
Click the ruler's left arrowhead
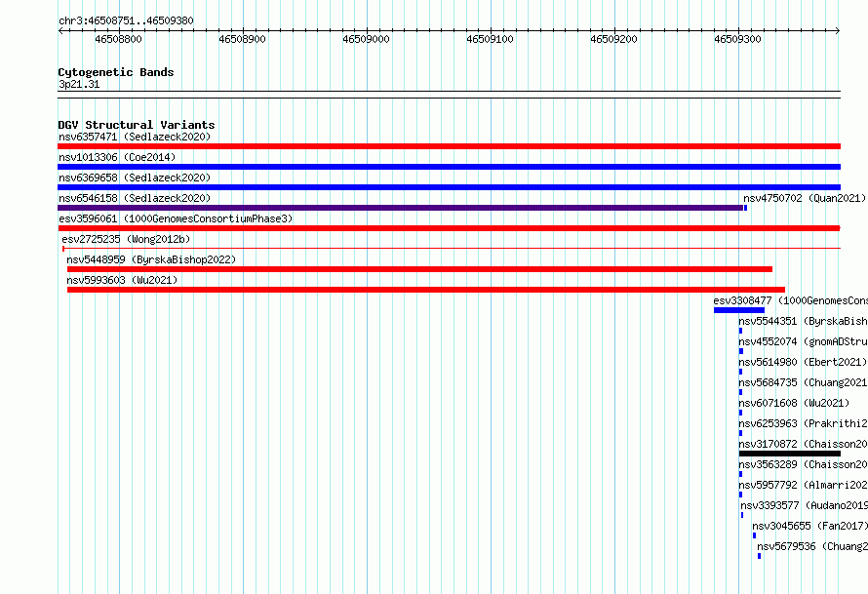tap(60, 31)
